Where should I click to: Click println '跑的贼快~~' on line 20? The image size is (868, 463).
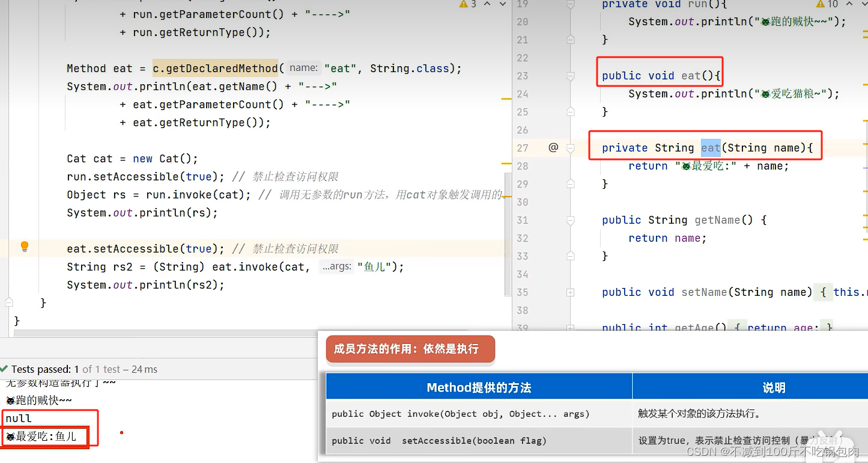[737, 22]
